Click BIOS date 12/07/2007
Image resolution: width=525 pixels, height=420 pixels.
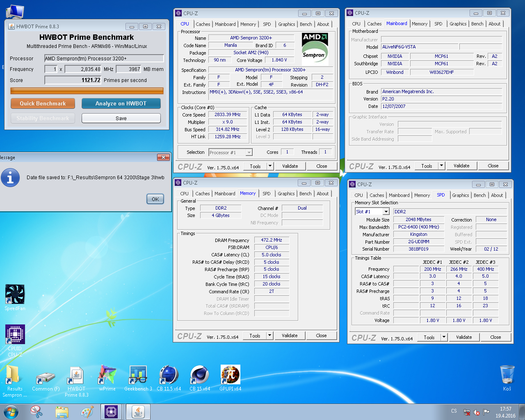pyautogui.click(x=441, y=106)
